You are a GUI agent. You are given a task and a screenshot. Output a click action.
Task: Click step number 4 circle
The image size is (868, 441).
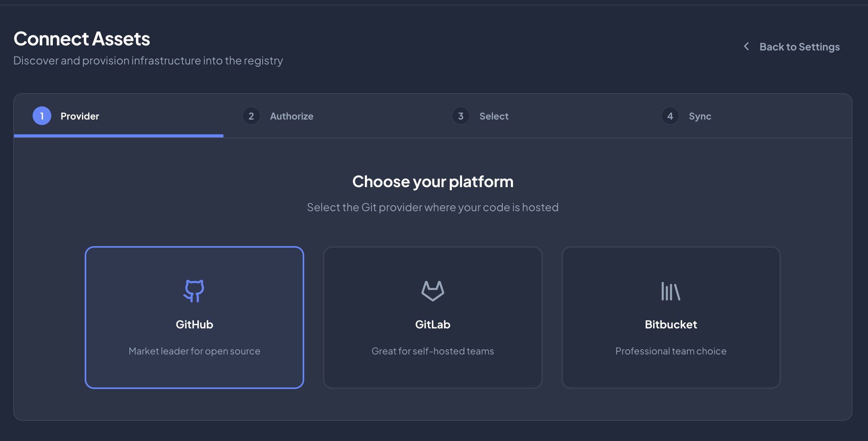click(x=670, y=116)
